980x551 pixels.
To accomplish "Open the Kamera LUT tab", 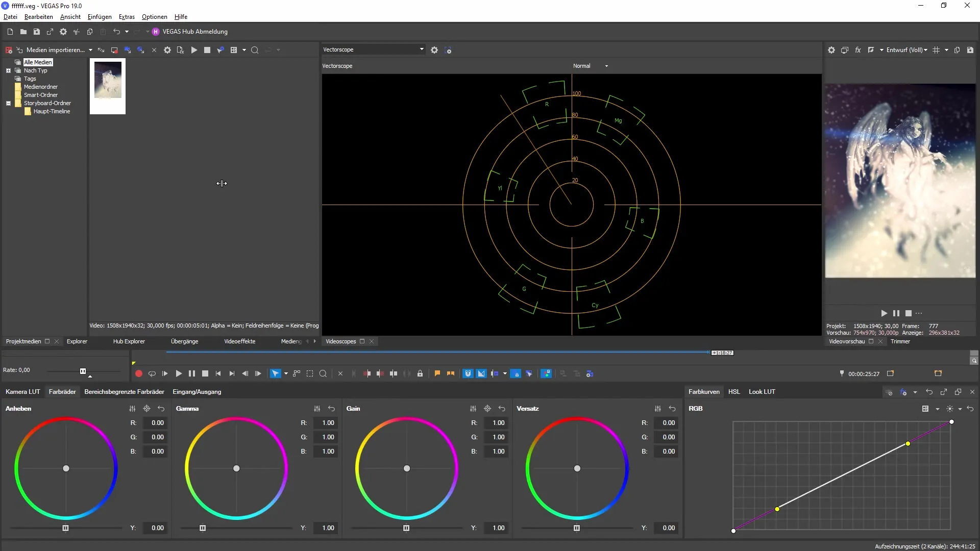I will pyautogui.click(x=22, y=392).
